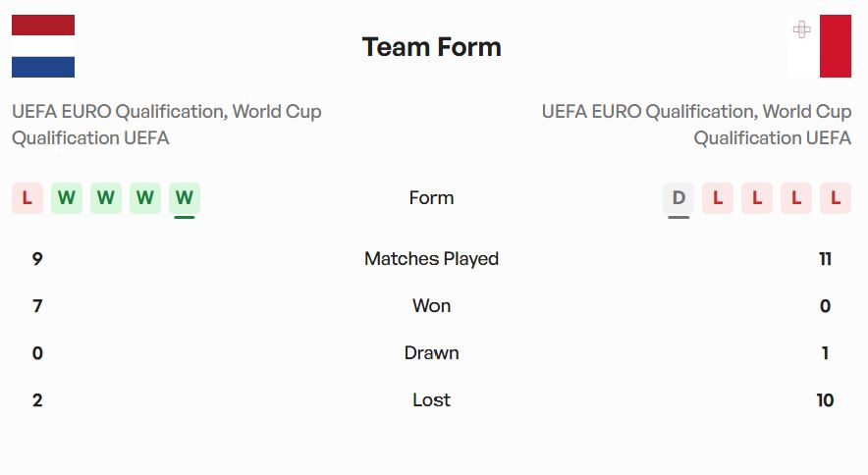Click the Netherlands flag icon
This screenshot has height=475, width=868.
coord(43,46)
